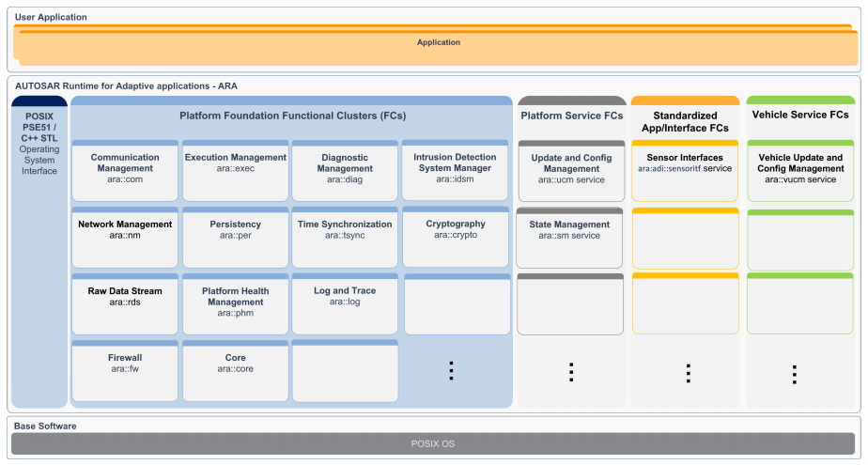The width and height of the screenshot is (868, 465).
Task: Click the "Operating System Interface" text
Action: [x=39, y=160]
